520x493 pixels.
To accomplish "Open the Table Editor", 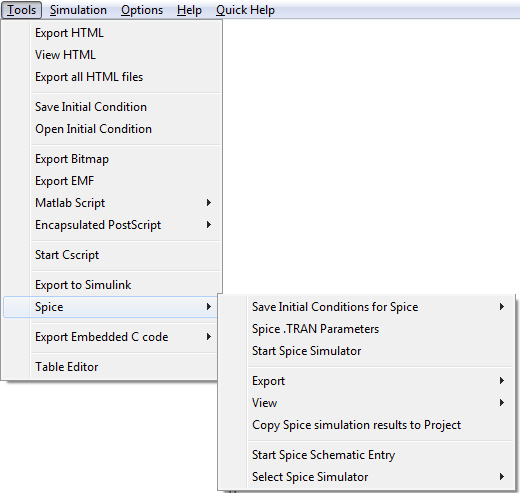I will pyautogui.click(x=111, y=367).
